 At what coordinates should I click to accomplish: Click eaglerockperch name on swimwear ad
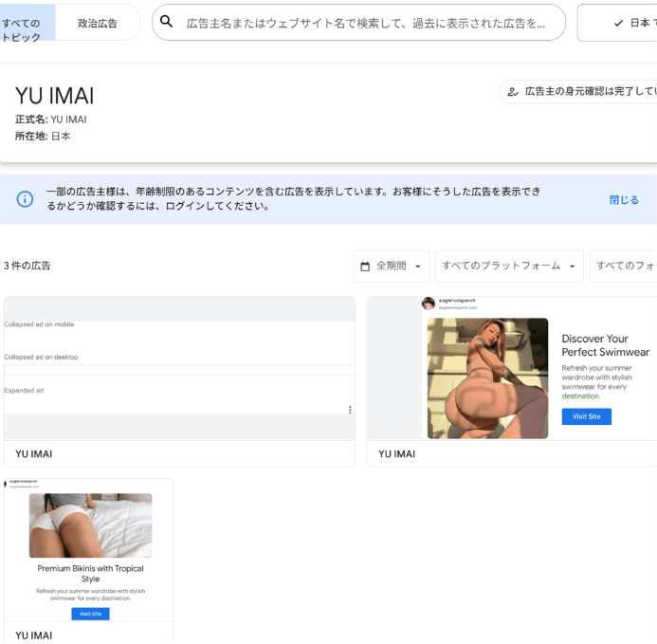(457, 301)
